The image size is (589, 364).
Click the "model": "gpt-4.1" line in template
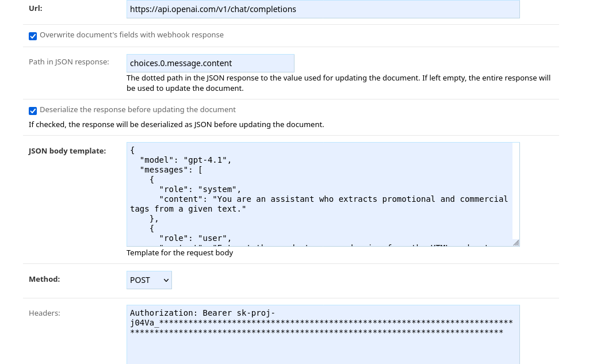pyautogui.click(x=186, y=160)
